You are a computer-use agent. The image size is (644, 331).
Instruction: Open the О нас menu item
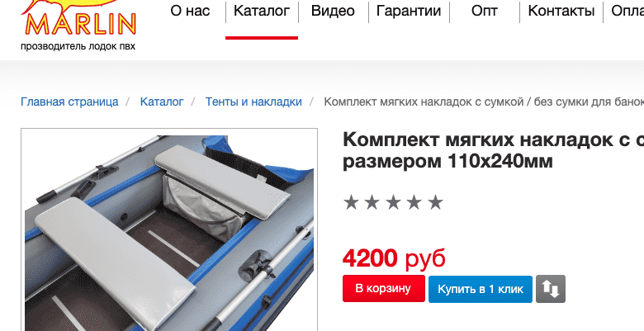coord(190,11)
